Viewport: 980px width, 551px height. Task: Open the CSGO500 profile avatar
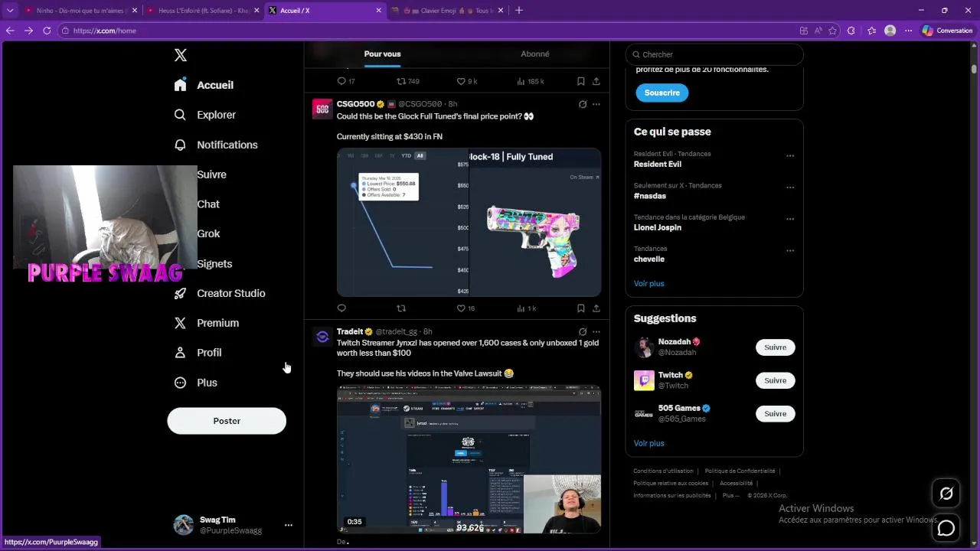pos(322,109)
